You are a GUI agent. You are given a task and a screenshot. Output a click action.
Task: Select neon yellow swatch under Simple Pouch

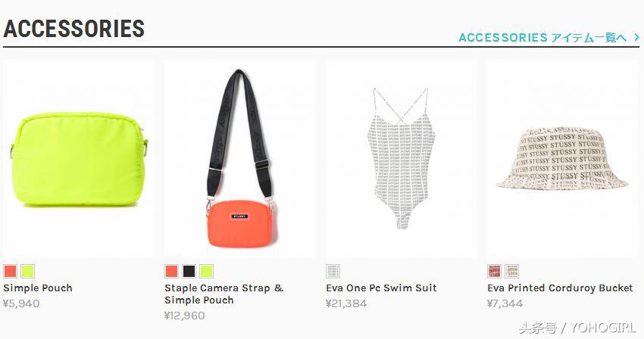click(27, 271)
